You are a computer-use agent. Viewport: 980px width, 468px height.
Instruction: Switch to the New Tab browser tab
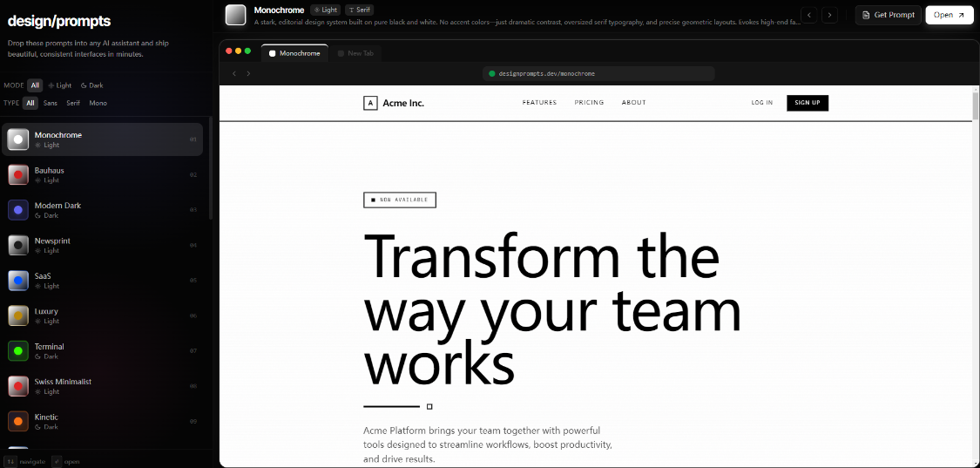tap(360, 53)
